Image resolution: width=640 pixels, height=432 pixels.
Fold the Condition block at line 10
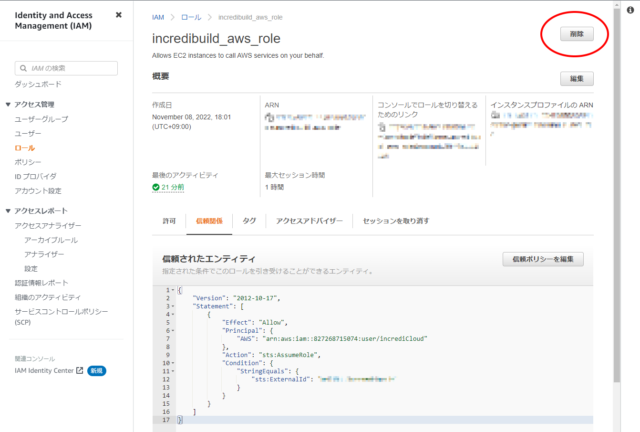tap(173, 363)
